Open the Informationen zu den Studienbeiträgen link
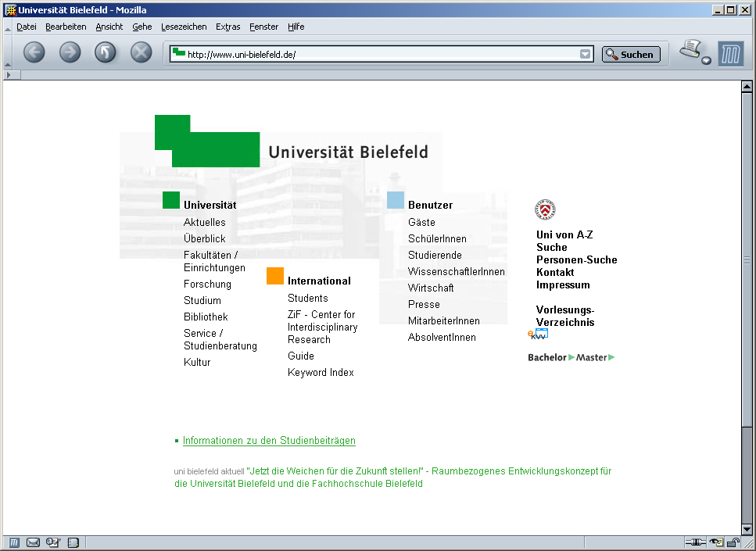This screenshot has height=551, width=756. pyautogui.click(x=269, y=441)
